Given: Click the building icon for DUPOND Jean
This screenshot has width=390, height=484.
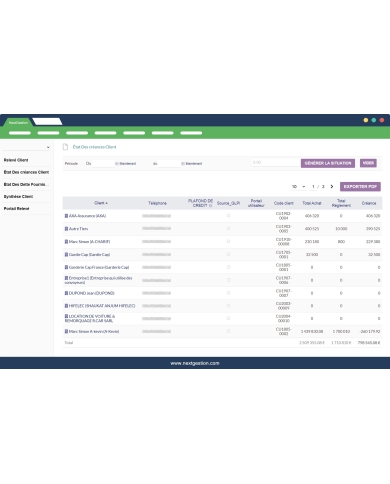Looking at the screenshot, I should (66, 293).
